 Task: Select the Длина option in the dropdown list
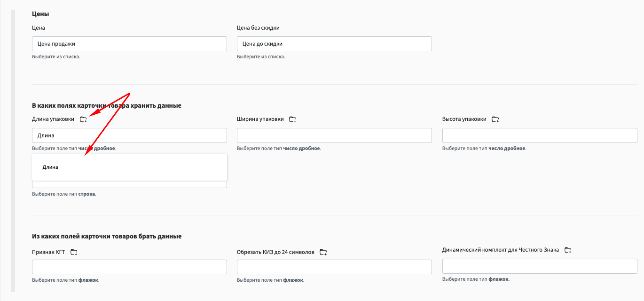(x=129, y=167)
